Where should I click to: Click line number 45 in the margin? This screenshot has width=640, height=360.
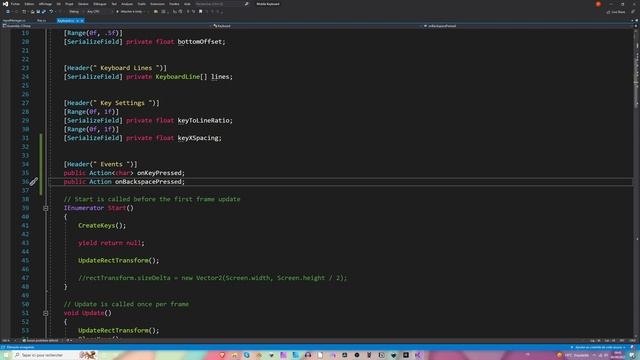point(25,260)
